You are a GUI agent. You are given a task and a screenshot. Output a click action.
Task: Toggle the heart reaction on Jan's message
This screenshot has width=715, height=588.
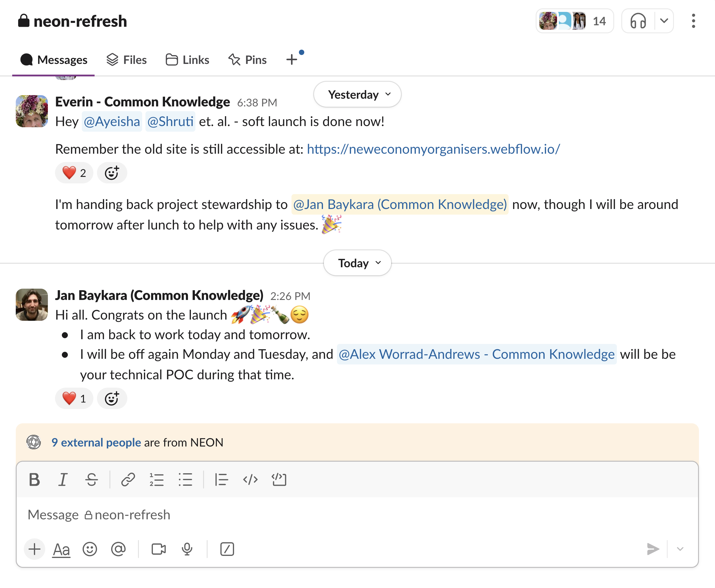[74, 398]
